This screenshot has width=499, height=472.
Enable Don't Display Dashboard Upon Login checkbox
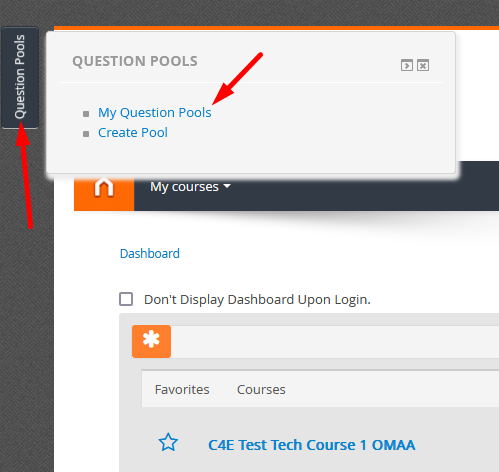pyautogui.click(x=126, y=299)
